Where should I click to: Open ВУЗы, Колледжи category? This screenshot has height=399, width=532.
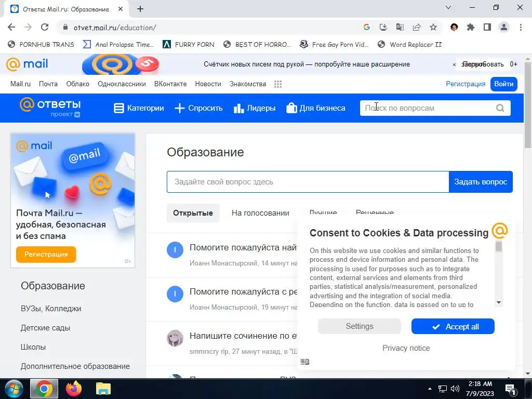coord(51,309)
